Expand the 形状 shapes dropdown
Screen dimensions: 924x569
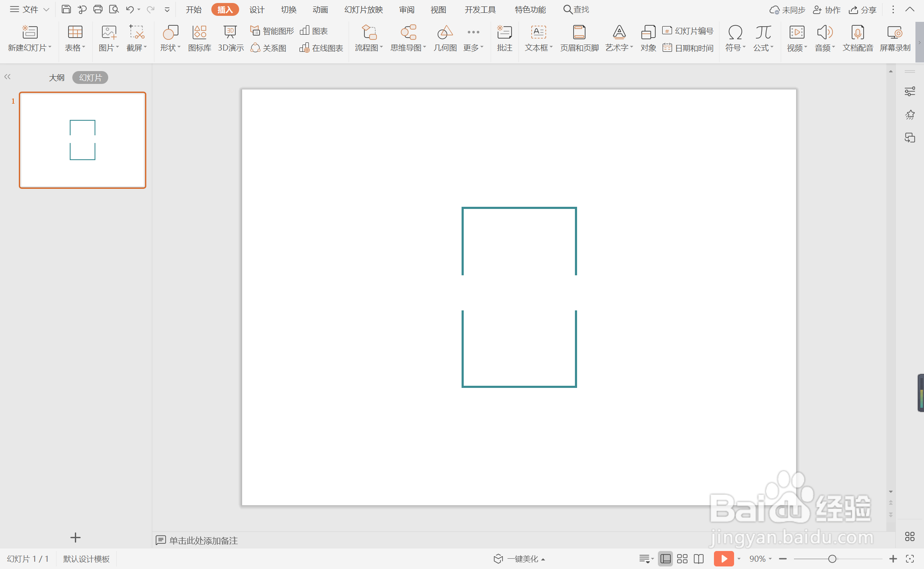coord(171,48)
